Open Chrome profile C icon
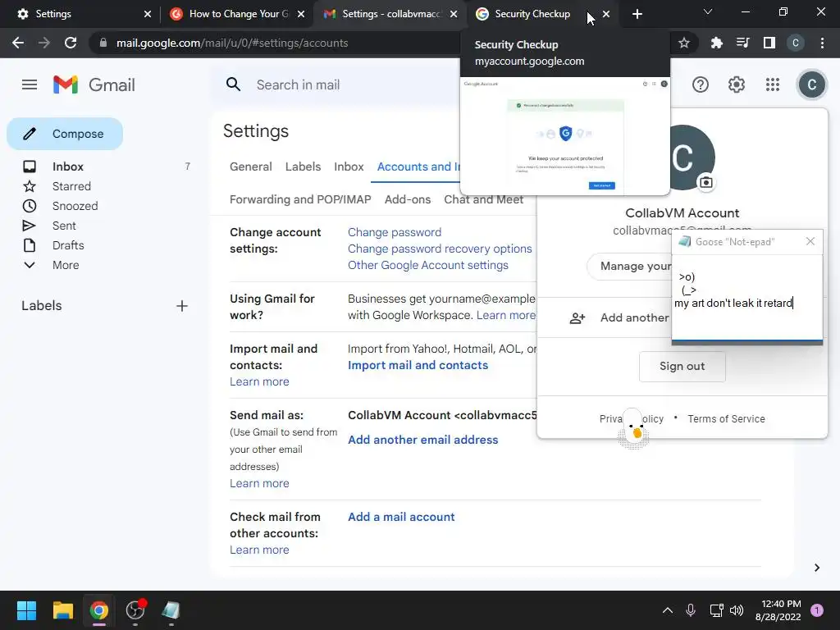 [796, 43]
